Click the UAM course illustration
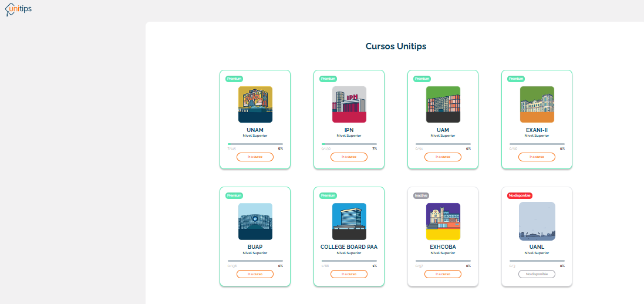The height and width of the screenshot is (304, 644). 443,104
